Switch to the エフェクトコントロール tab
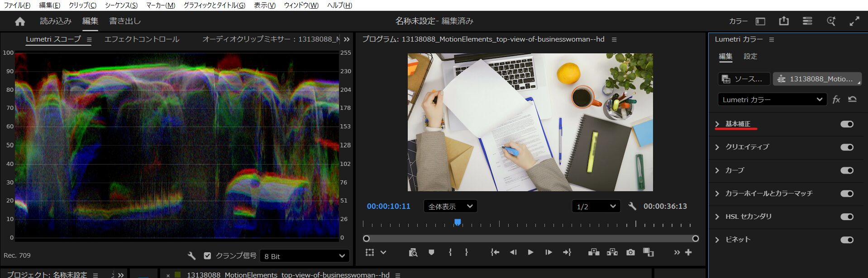 point(142,39)
